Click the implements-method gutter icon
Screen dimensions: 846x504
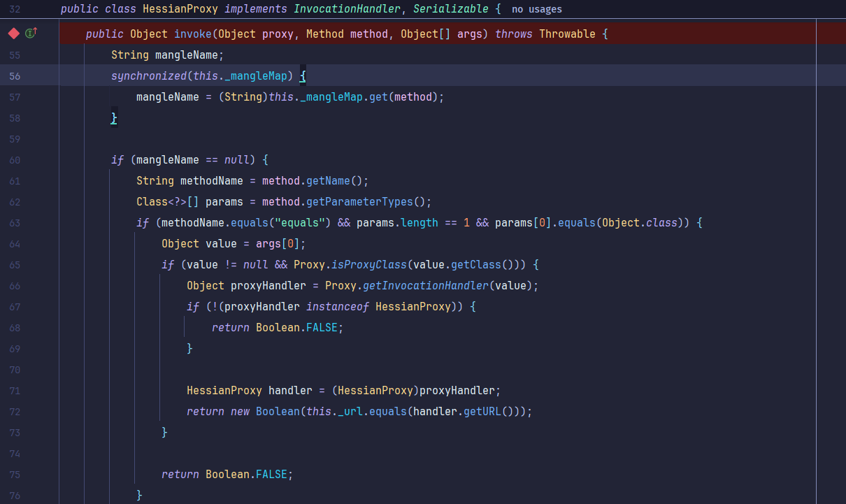coord(31,34)
